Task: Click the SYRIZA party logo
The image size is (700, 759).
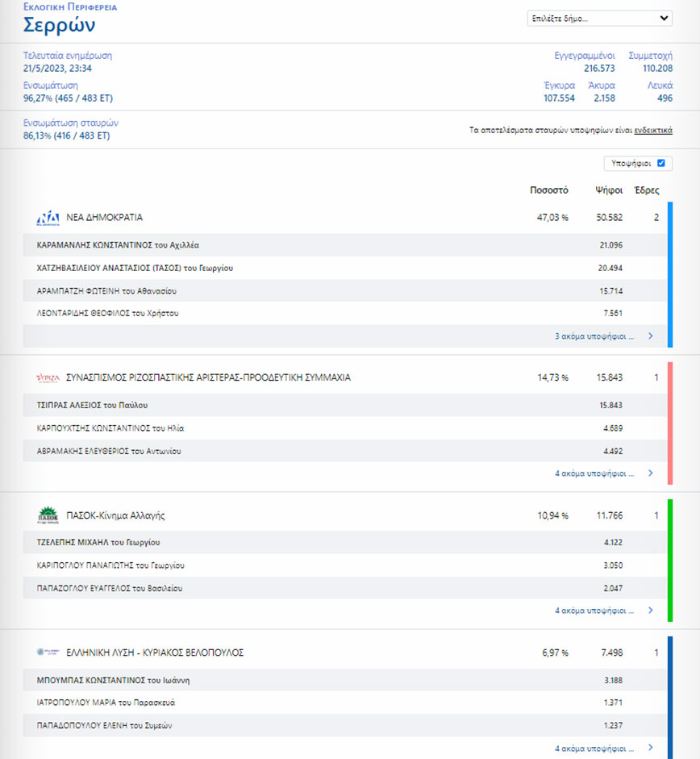Action: [x=48, y=377]
